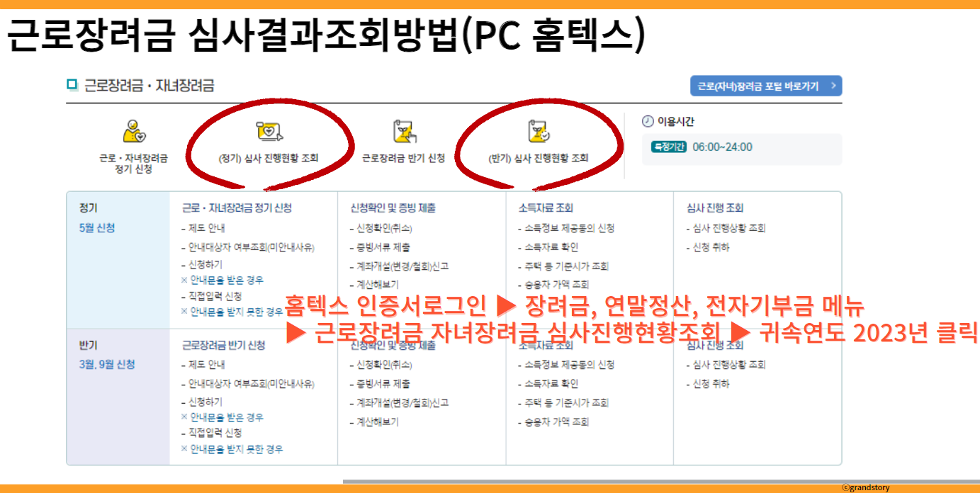Click 제도 안내 in the 반기 row
980x493 pixels.
click(x=203, y=365)
